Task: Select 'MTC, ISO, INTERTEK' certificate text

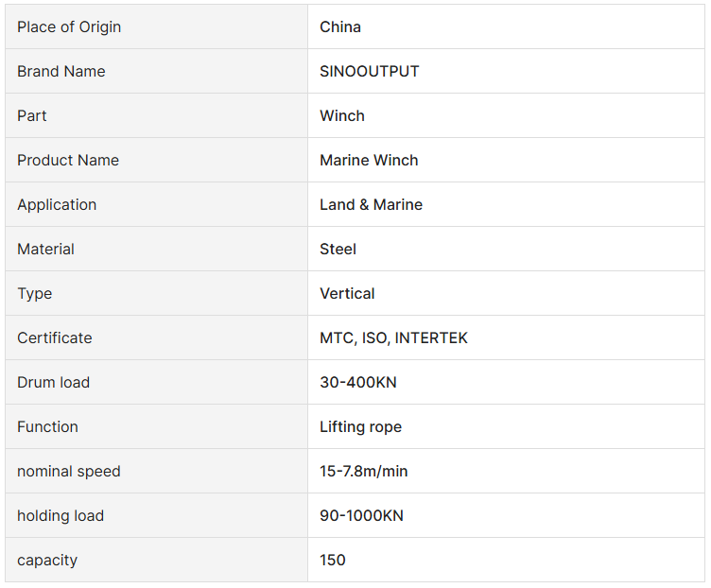Action: pyautogui.click(x=393, y=337)
